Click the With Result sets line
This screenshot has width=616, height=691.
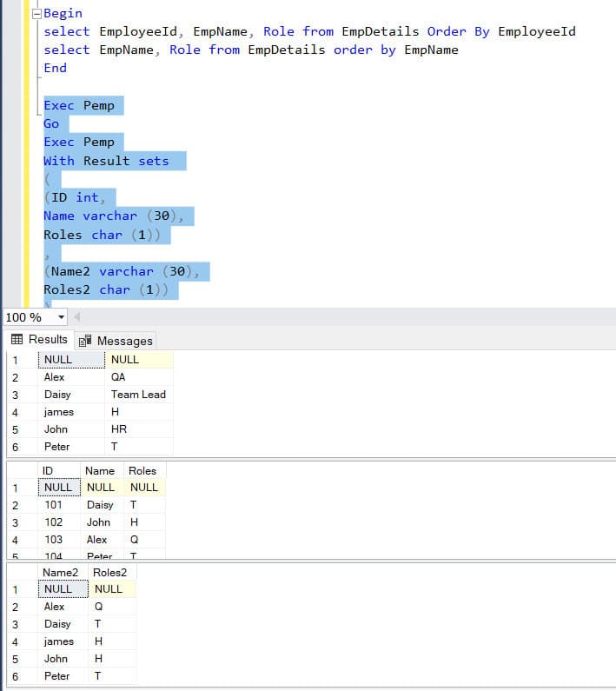106,161
